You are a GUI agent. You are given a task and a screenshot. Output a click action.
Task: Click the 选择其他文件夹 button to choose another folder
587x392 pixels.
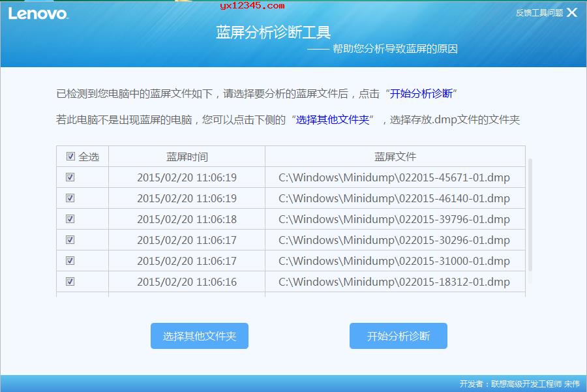pyautogui.click(x=199, y=336)
